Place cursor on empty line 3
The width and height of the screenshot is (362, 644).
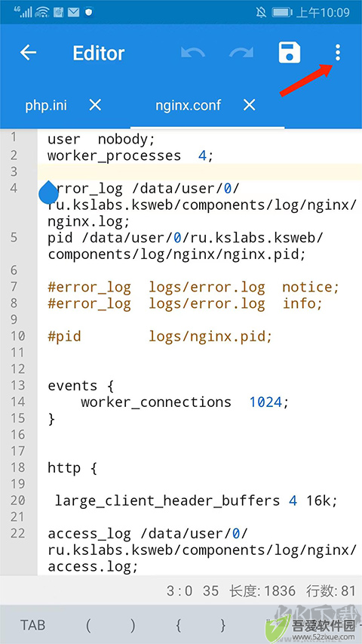coord(199,171)
